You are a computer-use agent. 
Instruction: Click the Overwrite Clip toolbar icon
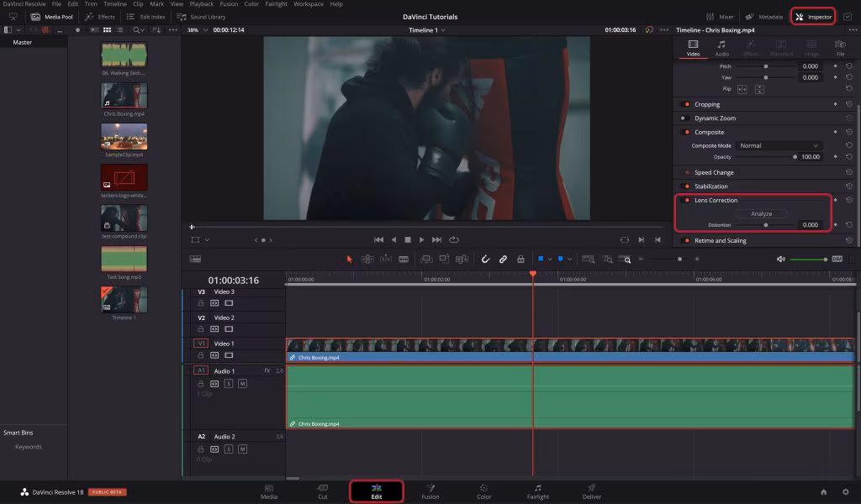coord(444,260)
